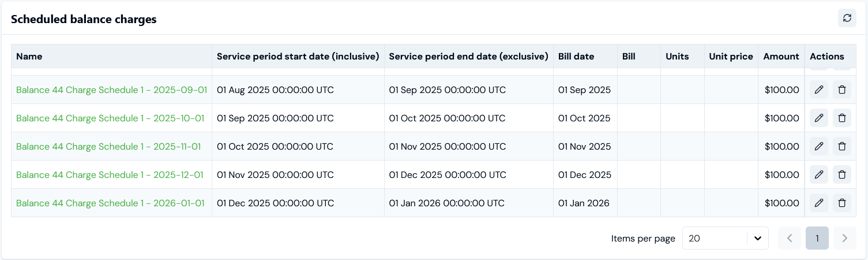Viewport: 868px width, 260px height.
Task: Open Balance 44 Charge Schedule 1 - 2025-11-01 link
Action: click(x=108, y=146)
